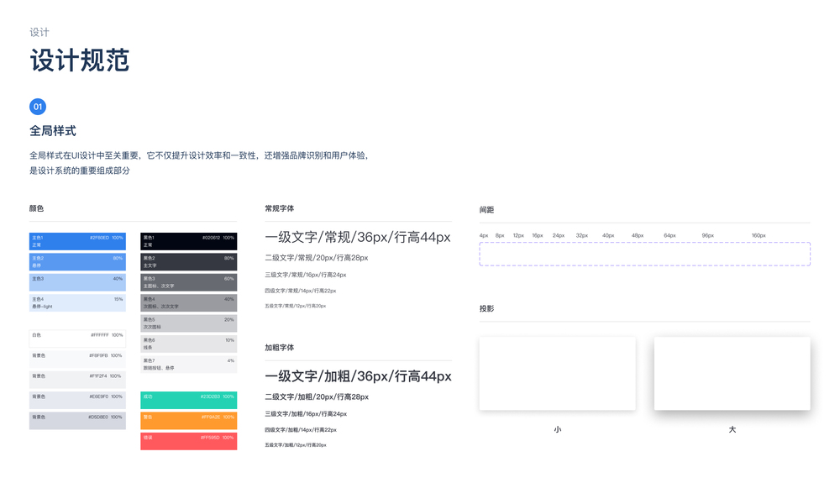Viewport: 840px width, 504px height.
Task: Click the 颜色 section label
Action: tap(36, 208)
